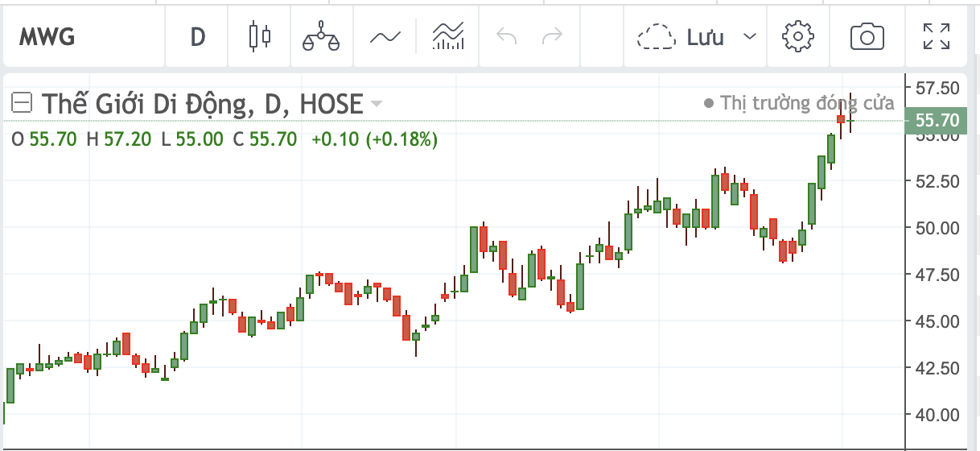Image resolution: width=980 pixels, height=451 pixels.
Task: Open chart settings gear
Action: click(798, 37)
